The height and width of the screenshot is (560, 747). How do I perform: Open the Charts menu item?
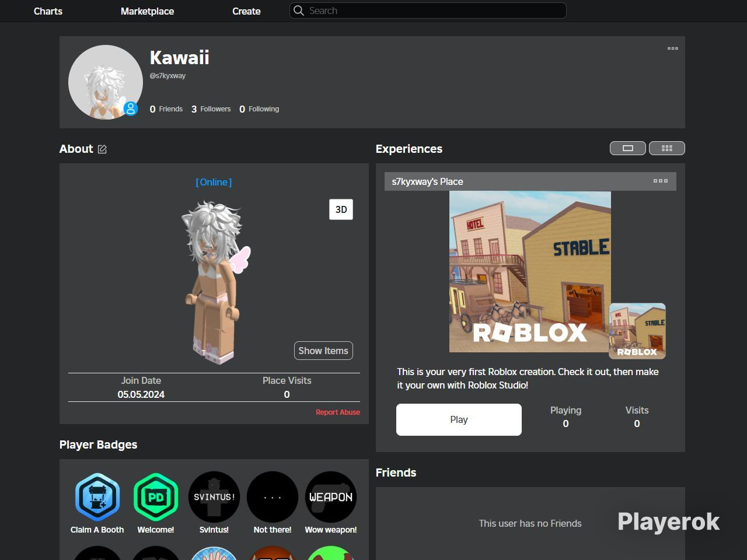click(48, 11)
